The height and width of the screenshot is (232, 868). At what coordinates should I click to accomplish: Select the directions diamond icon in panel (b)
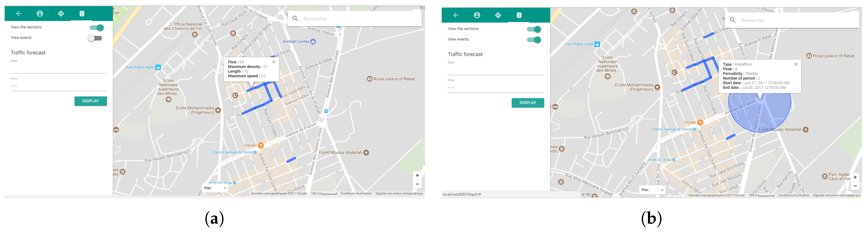point(498,15)
